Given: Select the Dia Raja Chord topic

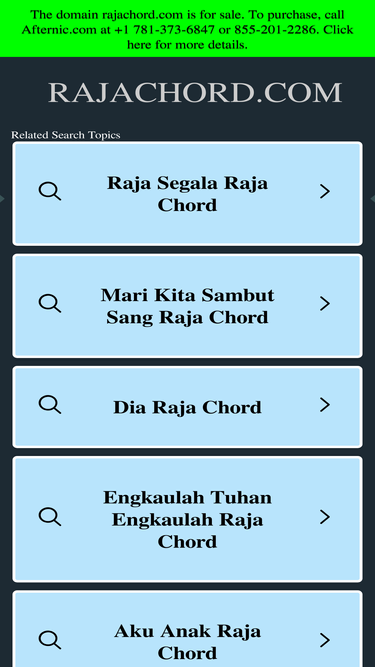Looking at the screenshot, I should coord(187,407).
